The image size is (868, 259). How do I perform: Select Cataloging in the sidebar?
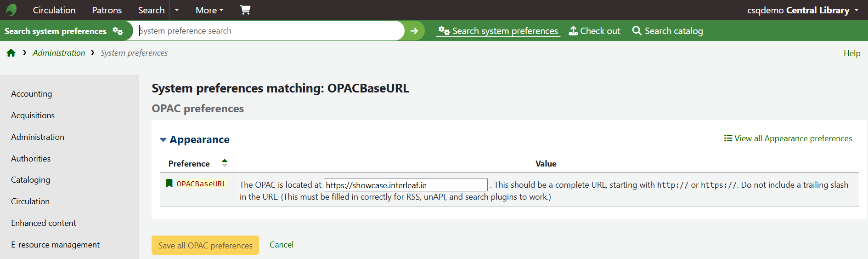(x=30, y=180)
